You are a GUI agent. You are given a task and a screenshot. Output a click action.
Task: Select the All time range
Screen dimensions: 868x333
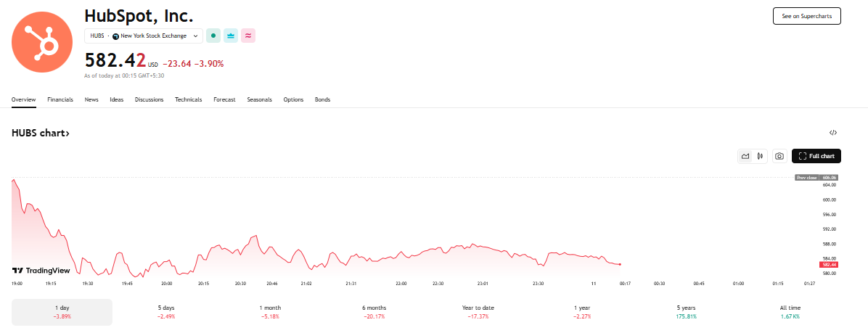790,312
